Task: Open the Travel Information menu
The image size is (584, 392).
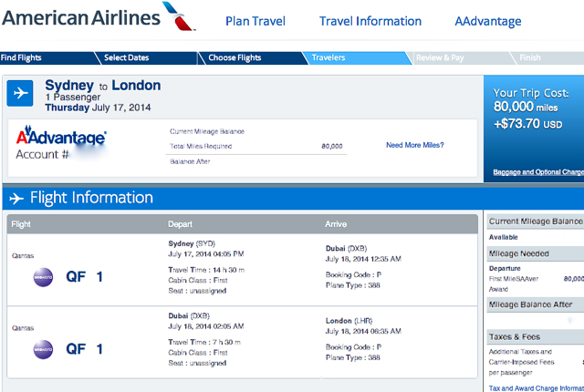Action: point(370,21)
